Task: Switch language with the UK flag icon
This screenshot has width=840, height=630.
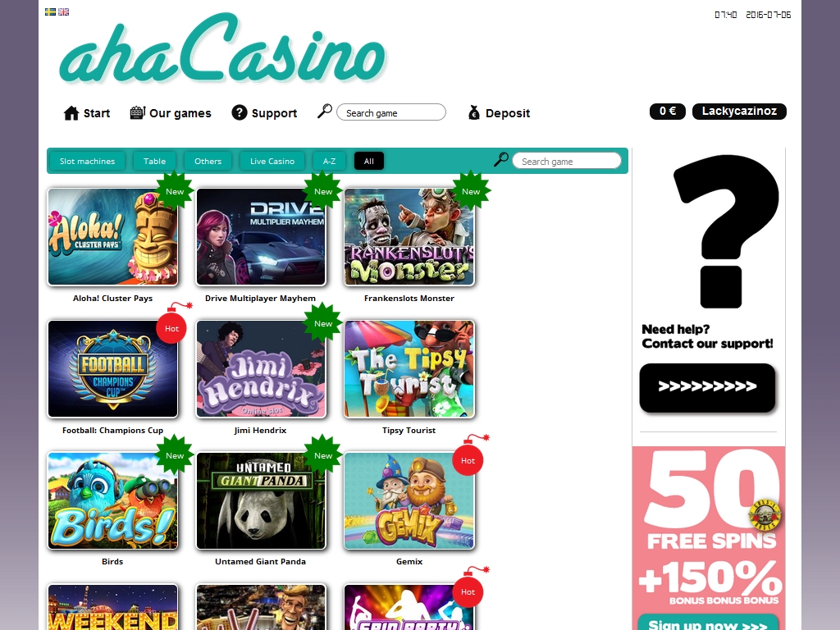Action: (63, 11)
